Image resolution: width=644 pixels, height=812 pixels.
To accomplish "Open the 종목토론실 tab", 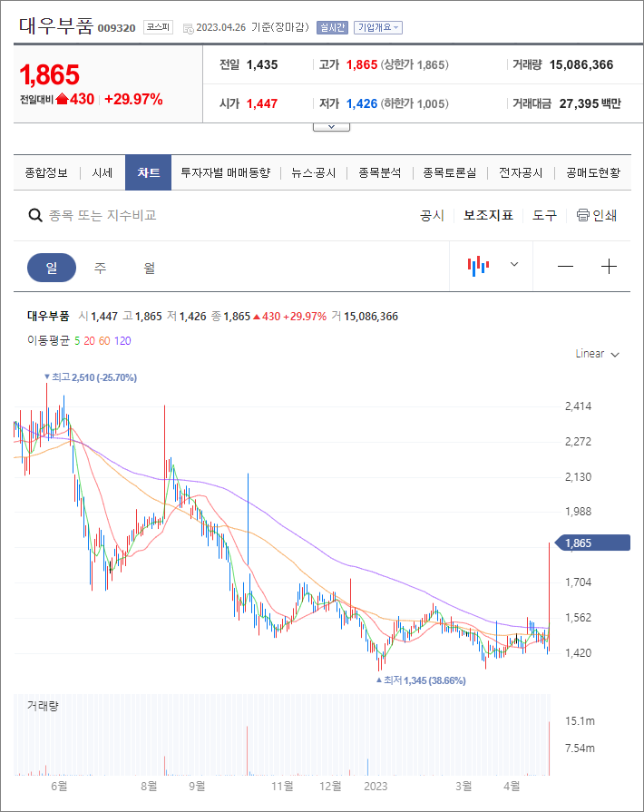I will [x=449, y=173].
